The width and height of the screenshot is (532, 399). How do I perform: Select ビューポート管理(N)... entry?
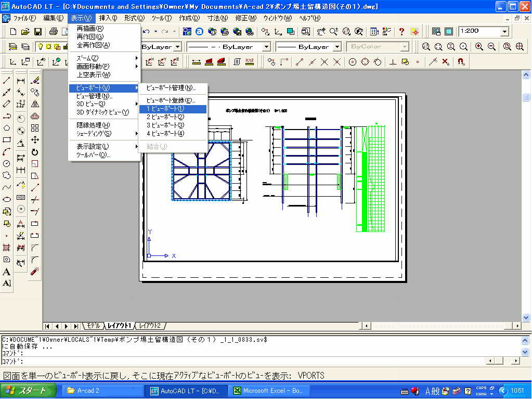[173, 88]
